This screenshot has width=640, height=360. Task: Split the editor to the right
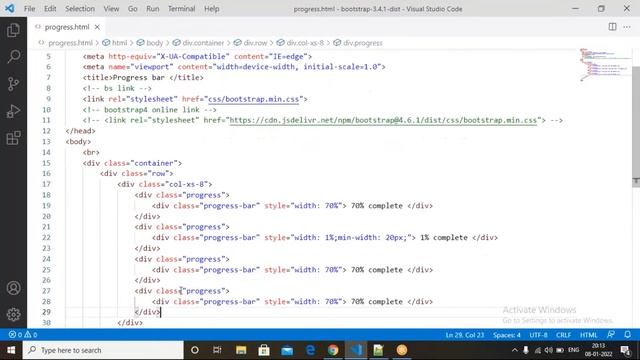612,27
